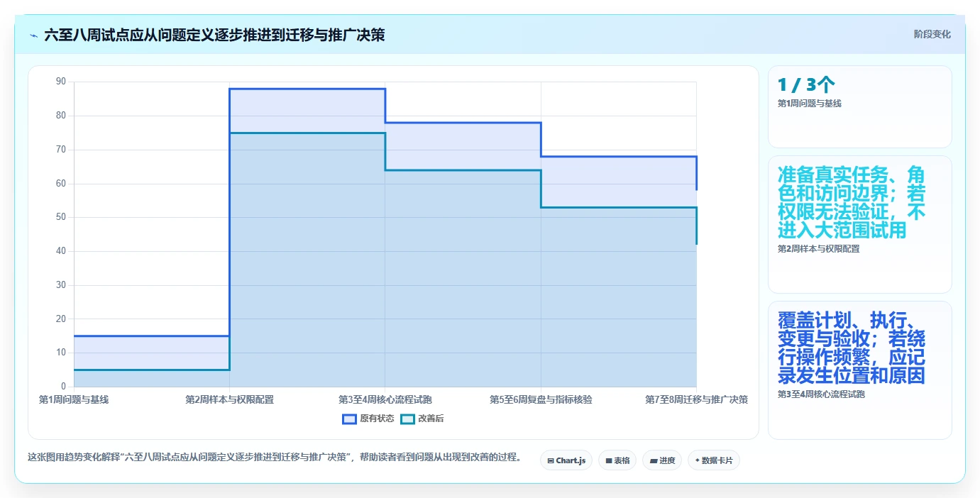Click the chart title 六至八周试点应从问题定义

[214, 35]
